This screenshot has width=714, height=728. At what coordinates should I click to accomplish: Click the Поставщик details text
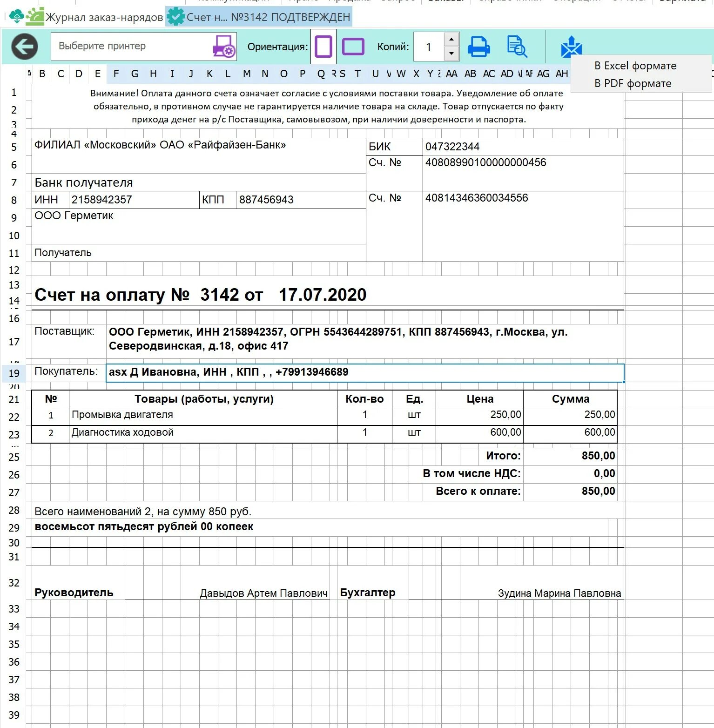pyautogui.click(x=338, y=339)
